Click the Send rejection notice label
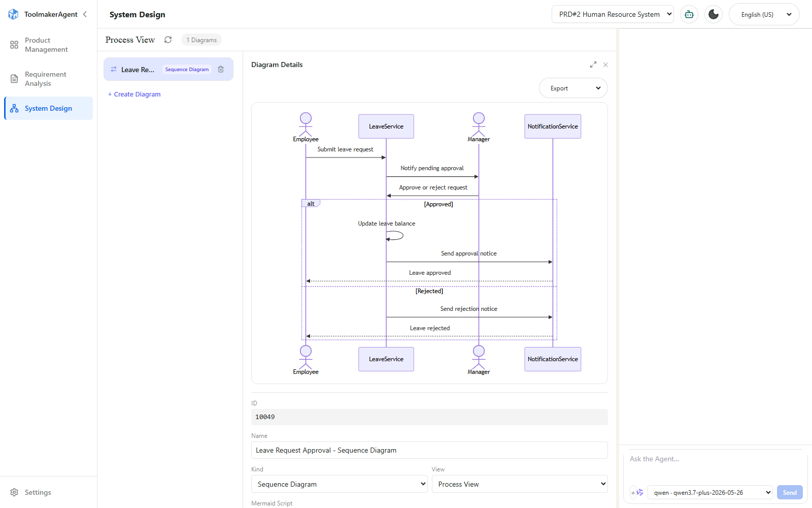This screenshot has width=812, height=508. coord(469,309)
